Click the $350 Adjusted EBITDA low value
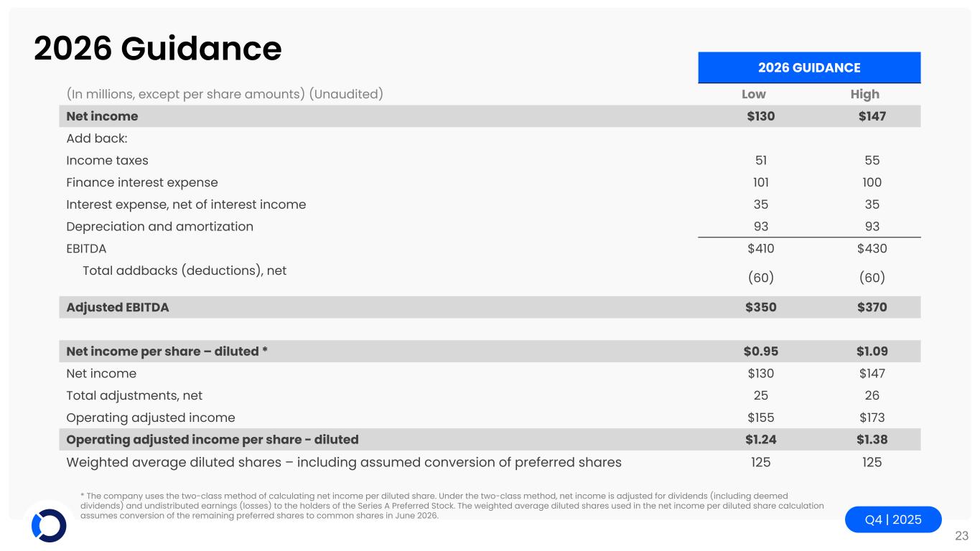Screen dimensions: 980x551 [761, 307]
